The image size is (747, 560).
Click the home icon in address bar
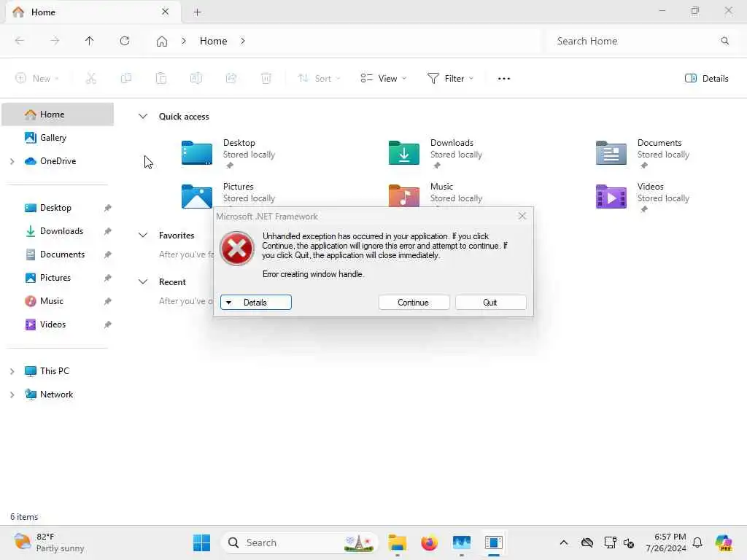[x=162, y=42]
